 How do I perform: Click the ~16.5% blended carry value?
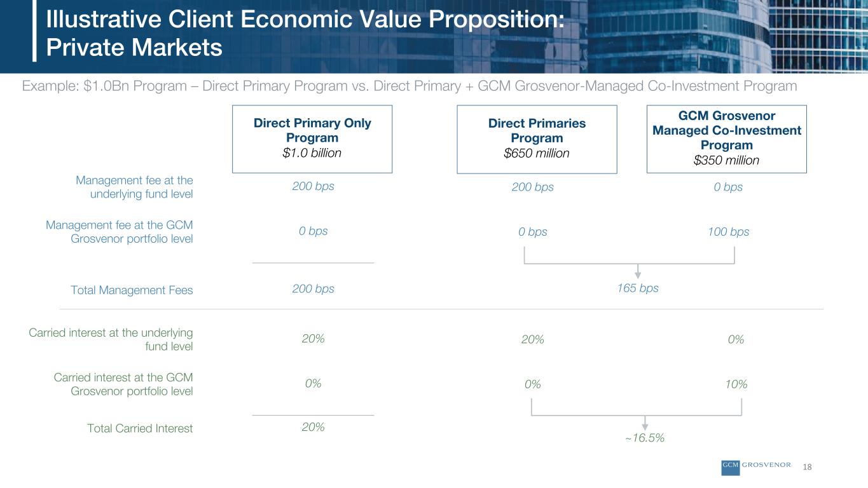coord(645,438)
